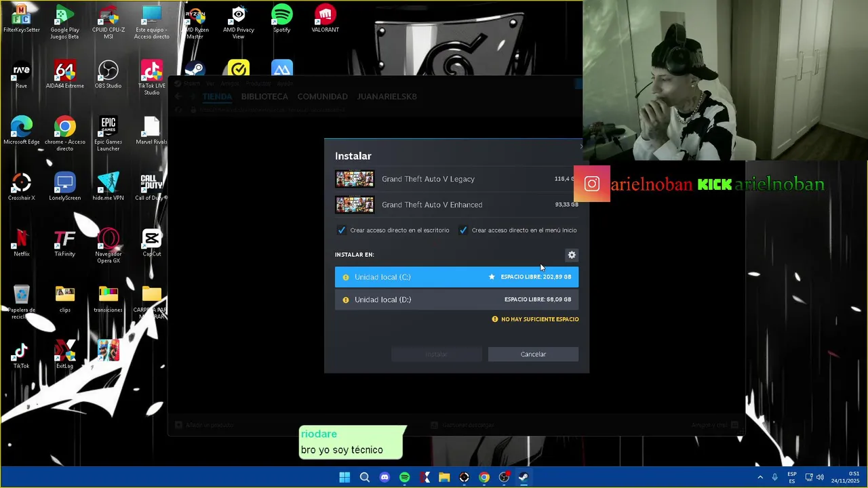
Task: Open Chrome from the taskbar
Action: (x=484, y=477)
